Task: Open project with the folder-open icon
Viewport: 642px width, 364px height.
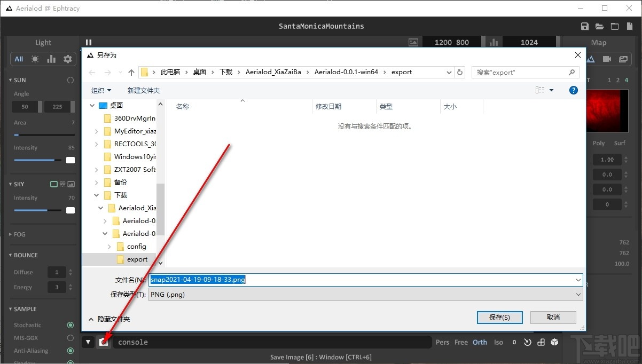Action: (x=600, y=26)
